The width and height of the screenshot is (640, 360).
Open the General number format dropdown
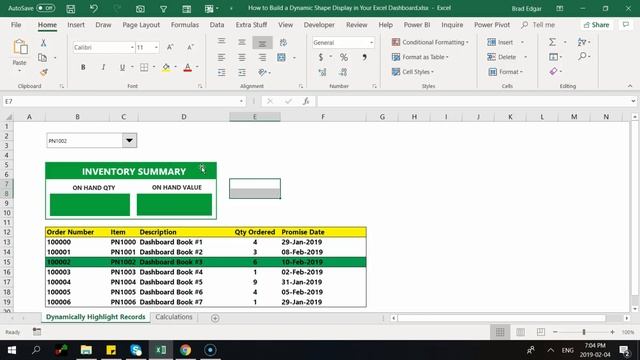pos(371,42)
